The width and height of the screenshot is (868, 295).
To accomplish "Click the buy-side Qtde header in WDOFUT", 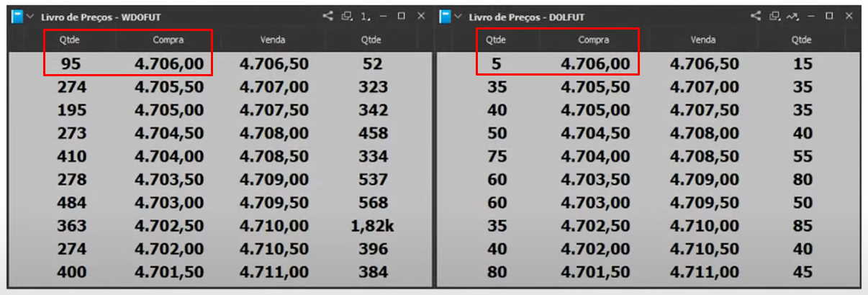I will (70, 40).
